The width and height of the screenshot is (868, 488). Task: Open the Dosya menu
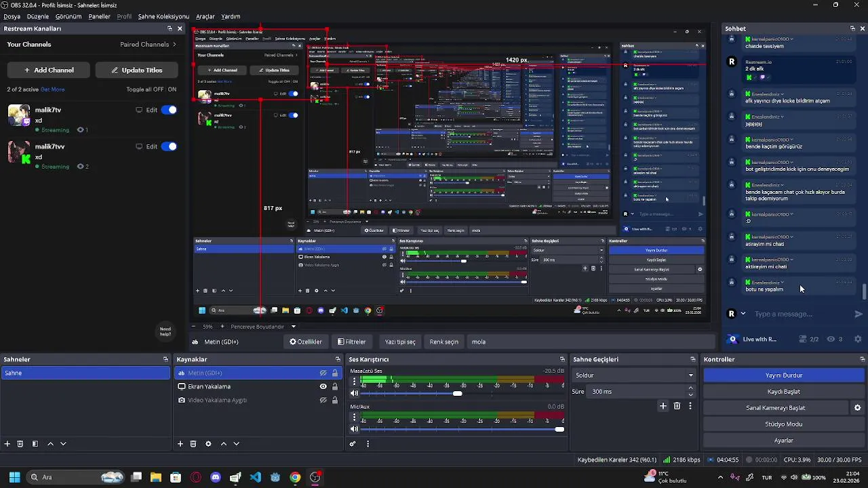tap(12, 16)
